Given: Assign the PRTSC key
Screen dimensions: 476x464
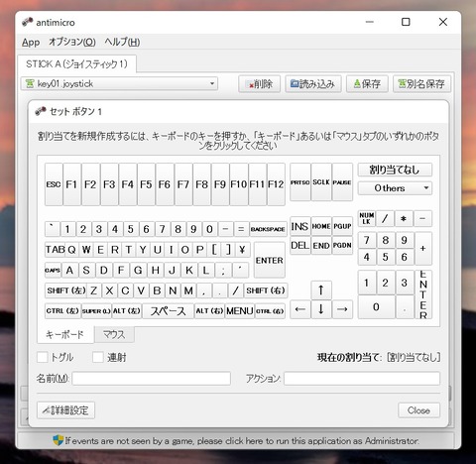Looking at the screenshot, I should pos(300,181).
